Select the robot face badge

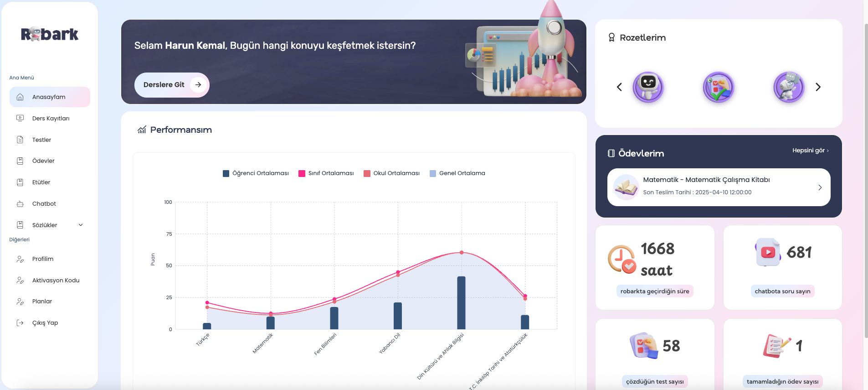click(648, 87)
